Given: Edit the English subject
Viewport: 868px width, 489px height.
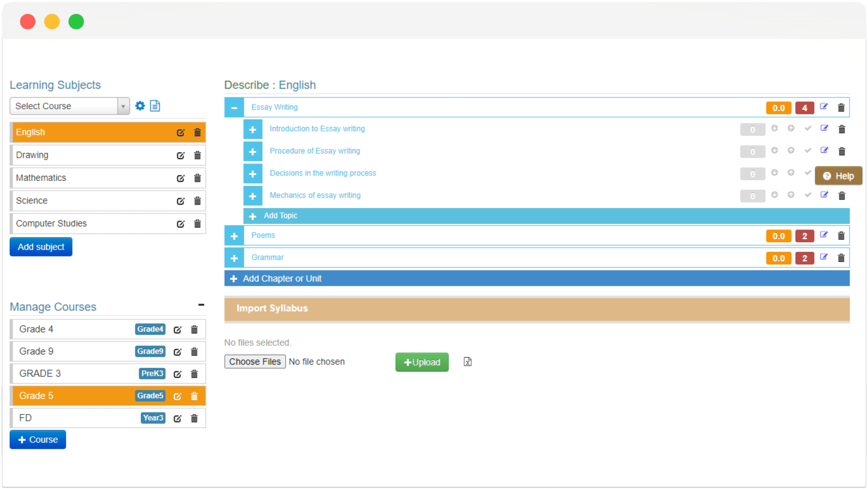Looking at the screenshot, I should click(181, 132).
